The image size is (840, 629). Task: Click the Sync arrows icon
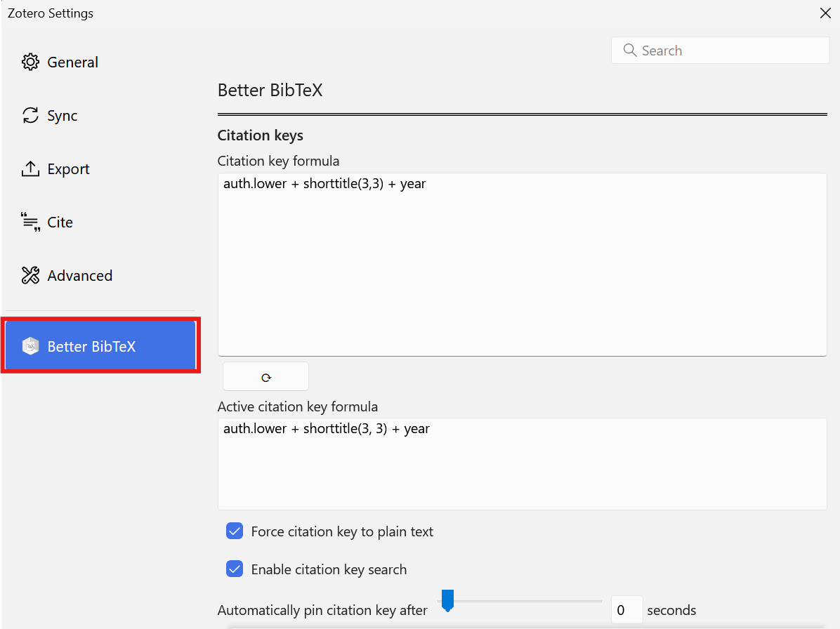(30, 116)
